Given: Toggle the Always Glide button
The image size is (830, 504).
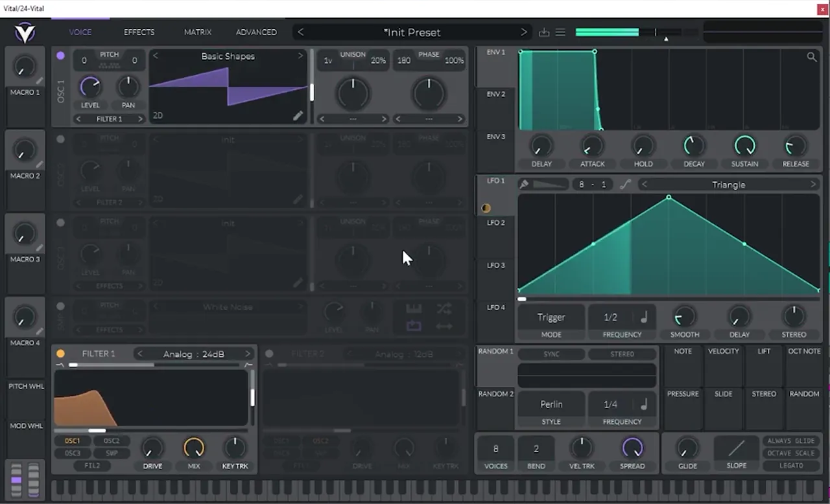Looking at the screenshot, I should tap(791, 441).
